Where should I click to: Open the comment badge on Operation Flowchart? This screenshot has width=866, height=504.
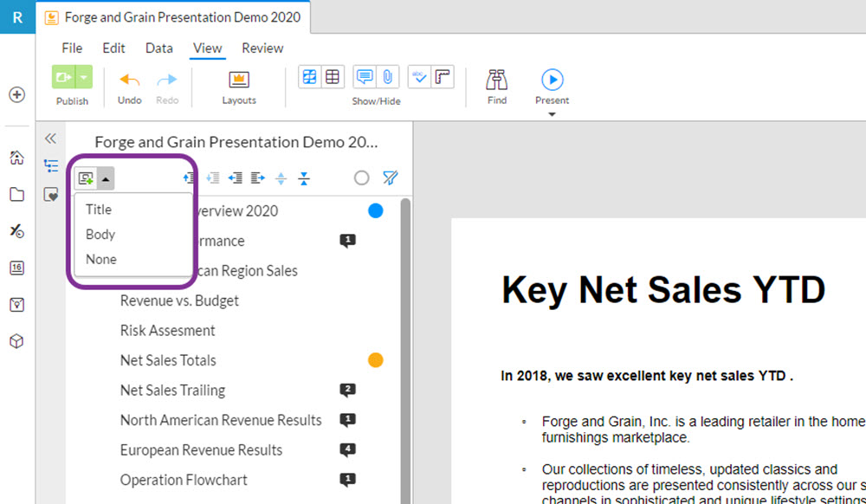(x=347, y=481)
